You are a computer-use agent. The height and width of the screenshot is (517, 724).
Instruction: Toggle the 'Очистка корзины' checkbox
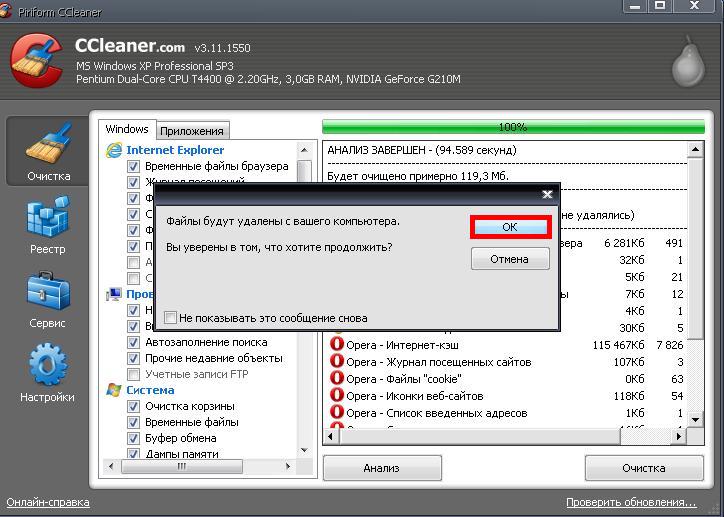coord(133,406)
